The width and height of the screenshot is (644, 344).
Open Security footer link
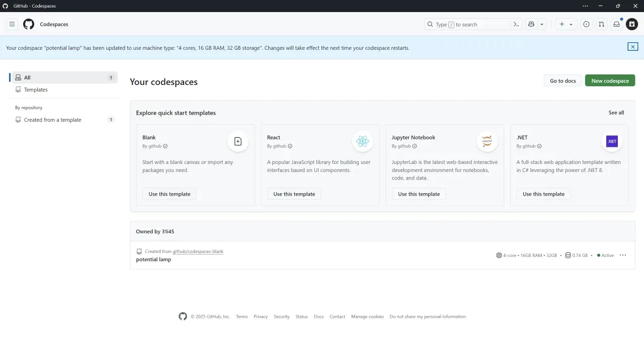(x=282, y=317)
